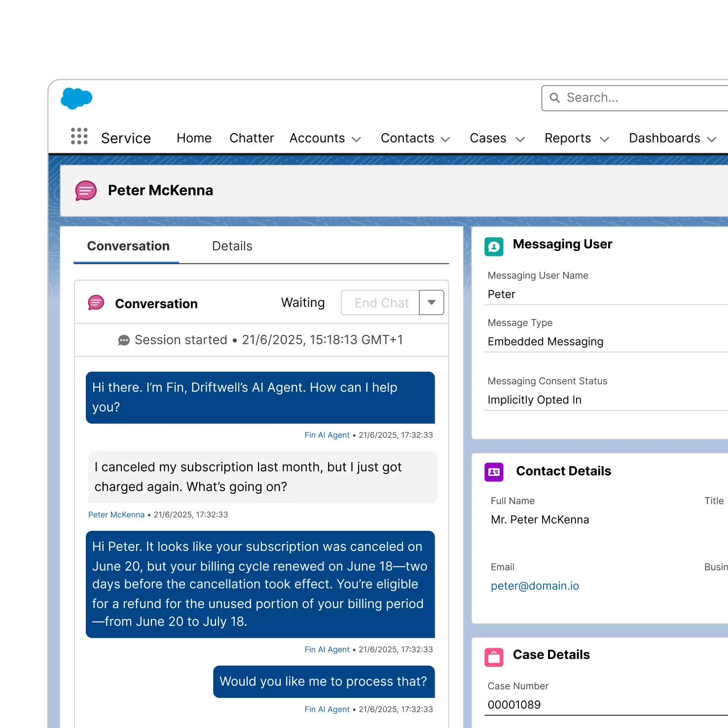Open the End Chat dropdown arrow
The width and height of the screenshot is (728, 728).
pyautogui.click(x=431, y=302)
